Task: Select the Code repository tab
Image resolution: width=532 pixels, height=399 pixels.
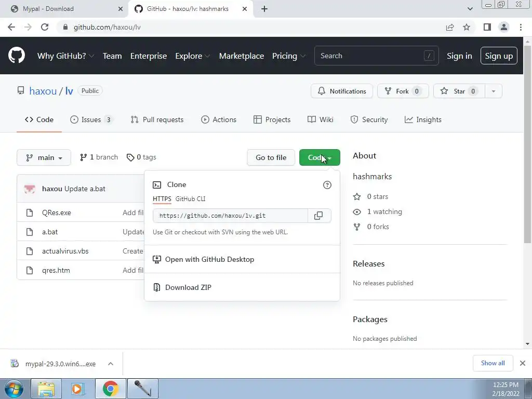Action: pos(39,120)
